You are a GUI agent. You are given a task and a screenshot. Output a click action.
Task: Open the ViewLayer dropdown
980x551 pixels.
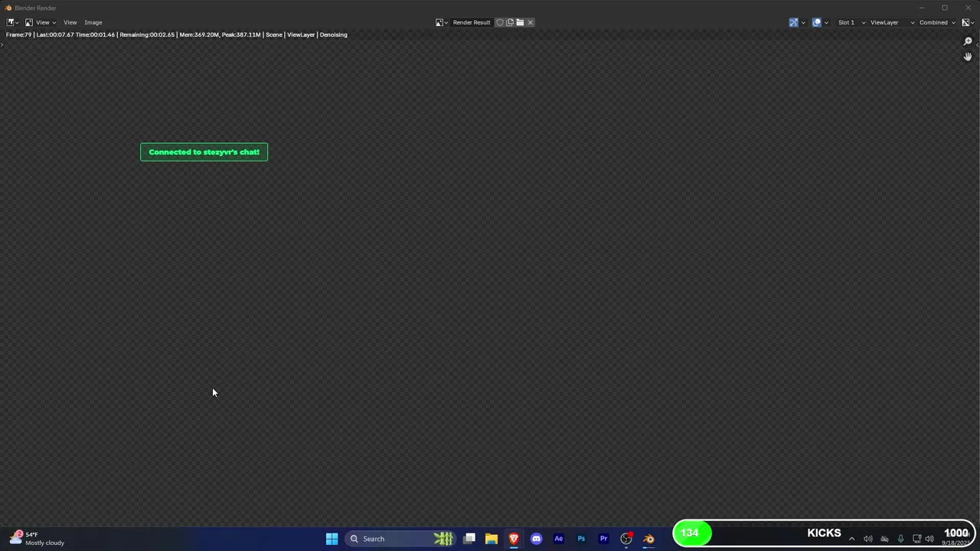[x=891, y=22]
